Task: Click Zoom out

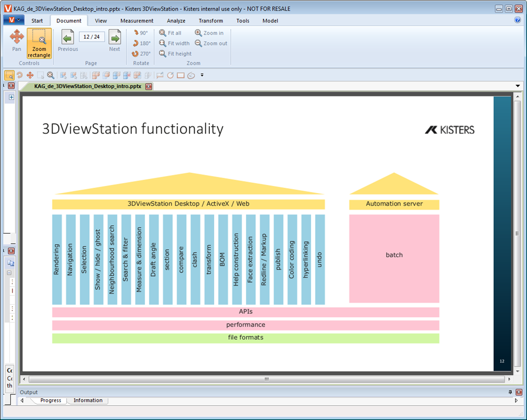Action: (x=211, y=43)
